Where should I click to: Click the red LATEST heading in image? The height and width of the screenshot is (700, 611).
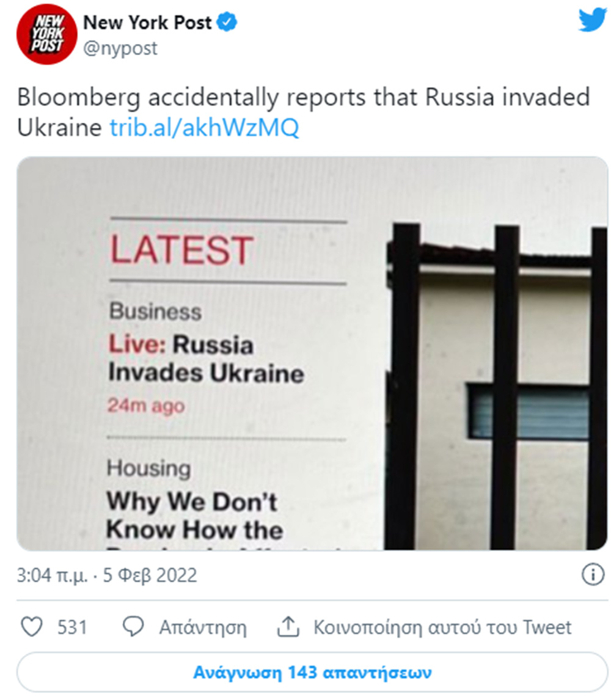(x=181, y=250)
